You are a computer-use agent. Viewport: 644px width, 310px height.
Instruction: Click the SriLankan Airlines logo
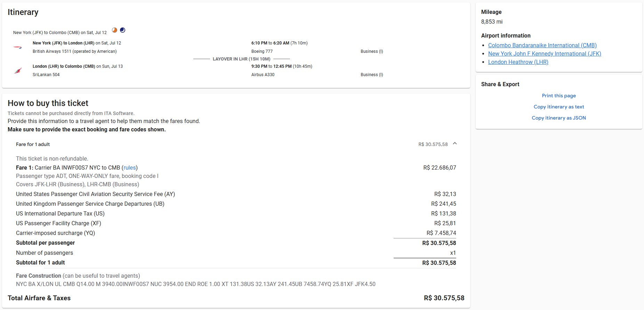pos(18,71)
